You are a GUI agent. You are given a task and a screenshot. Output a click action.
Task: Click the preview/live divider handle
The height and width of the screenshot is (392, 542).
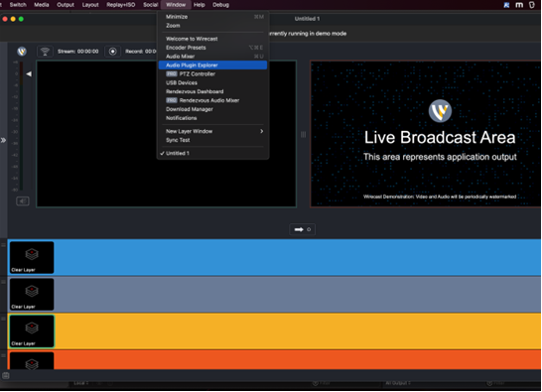(303, 134)
